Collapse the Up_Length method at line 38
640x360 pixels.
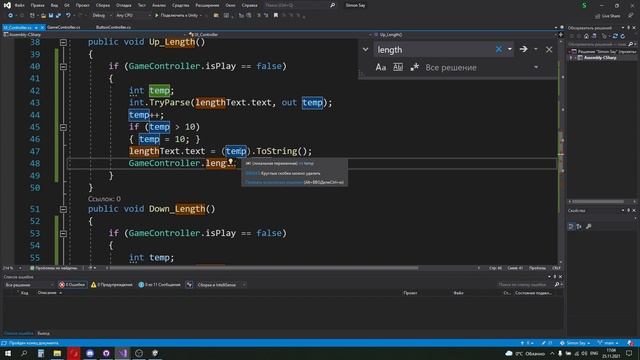pos(63,42)
